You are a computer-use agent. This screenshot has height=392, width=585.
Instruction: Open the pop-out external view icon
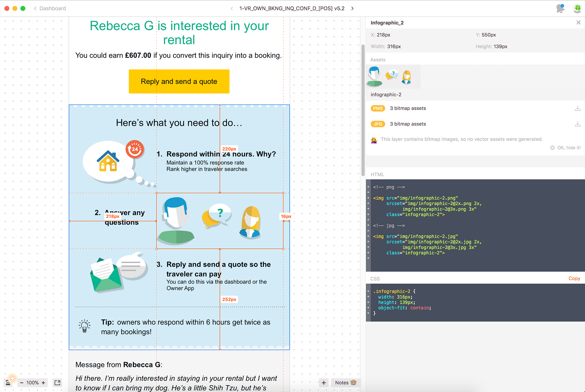57,383
